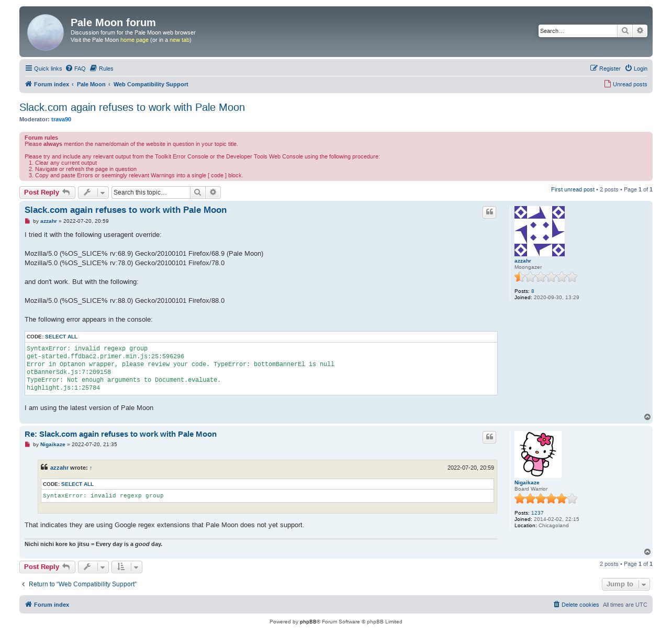The width and height of the screenshot is (672, 636).
Task: Open Pale Moon home page link
Action: pos(135,40)
